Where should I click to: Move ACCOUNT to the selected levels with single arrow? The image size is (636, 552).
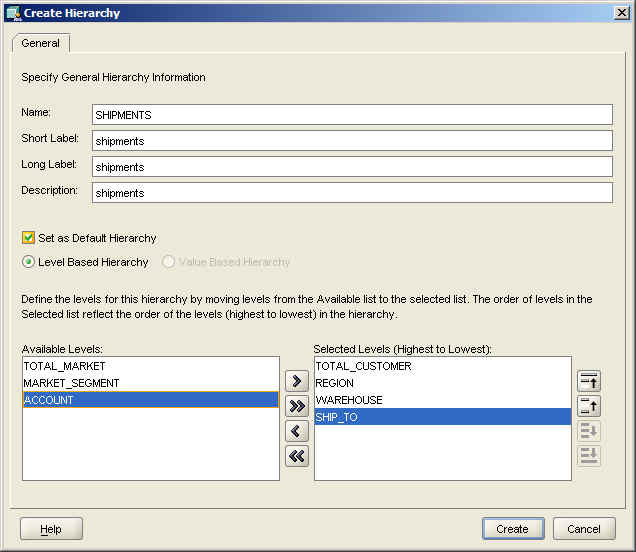297,381
